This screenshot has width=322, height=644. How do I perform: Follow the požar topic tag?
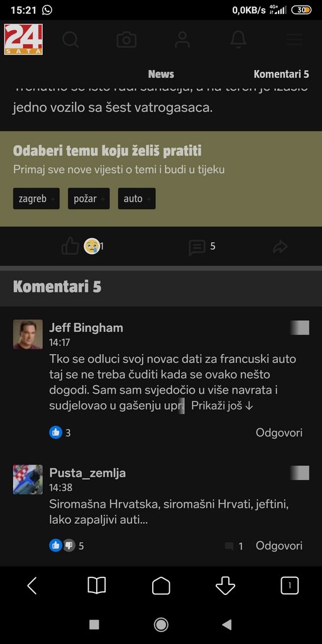tap(89, 199)
